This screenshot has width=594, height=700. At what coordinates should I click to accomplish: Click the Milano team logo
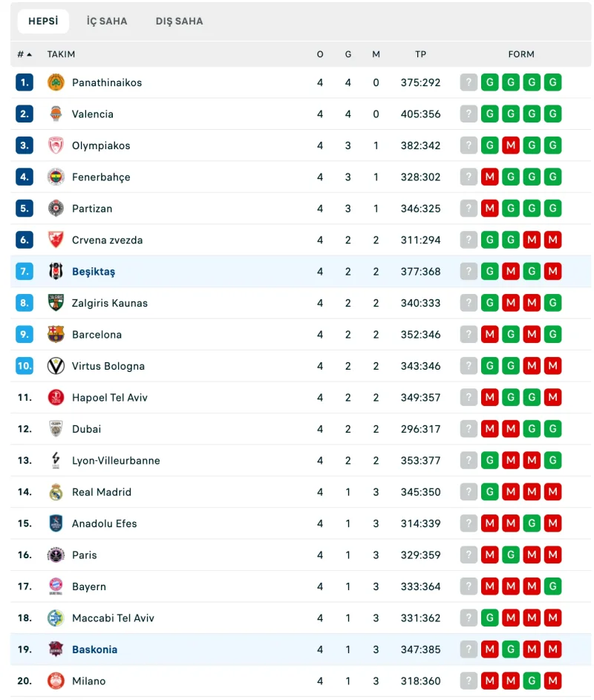tap(56, 681)
